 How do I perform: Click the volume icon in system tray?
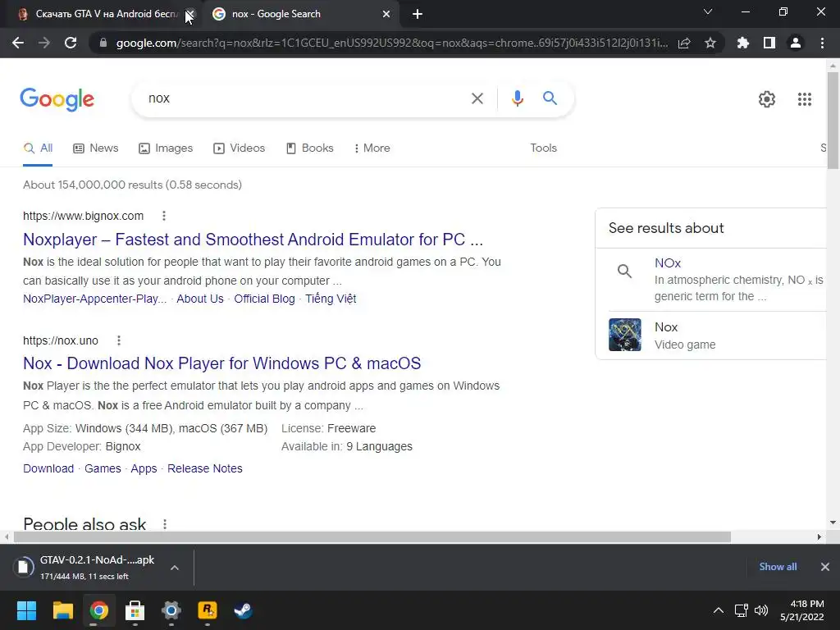(761, 610)
